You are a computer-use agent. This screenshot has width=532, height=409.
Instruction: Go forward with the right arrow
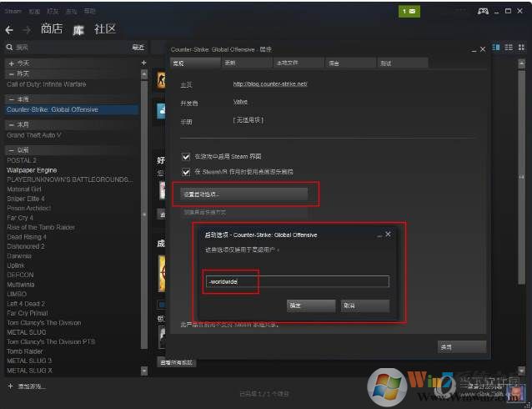pyautogui.click(x=27, y=30)
